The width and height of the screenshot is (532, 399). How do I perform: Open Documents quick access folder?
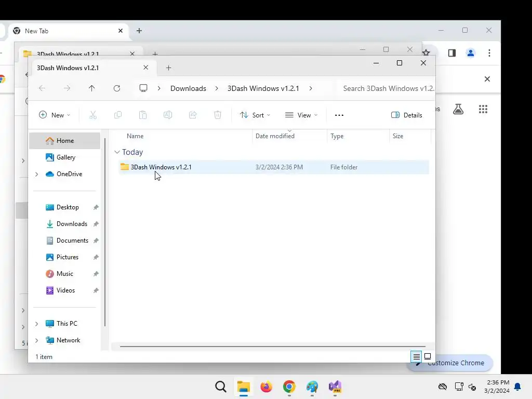(65, 240)
